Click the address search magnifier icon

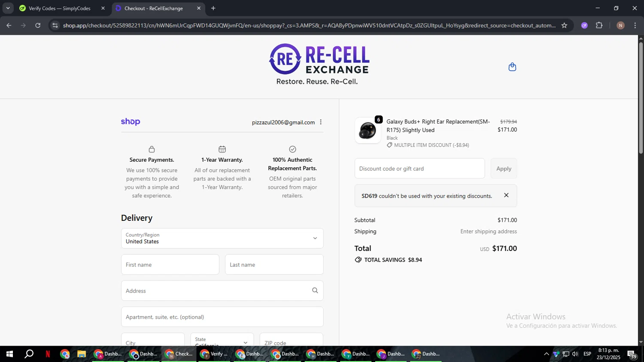[x=315, y=290]
